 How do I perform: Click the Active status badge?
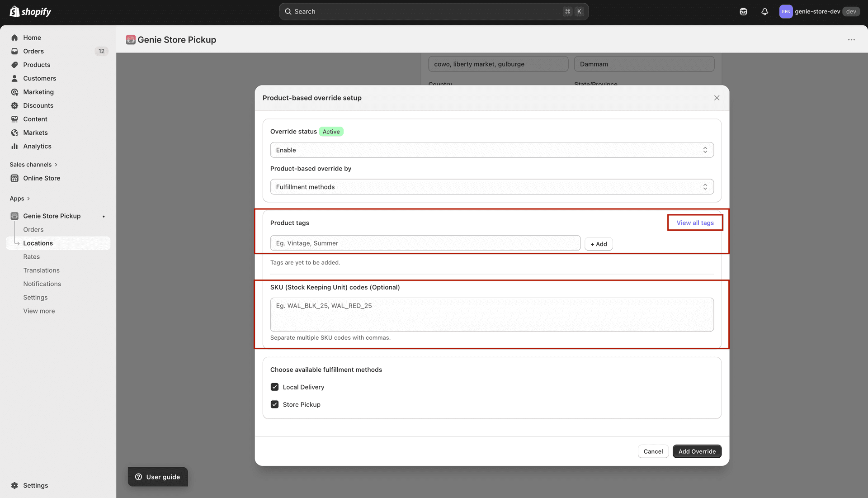tap(331, 132)
